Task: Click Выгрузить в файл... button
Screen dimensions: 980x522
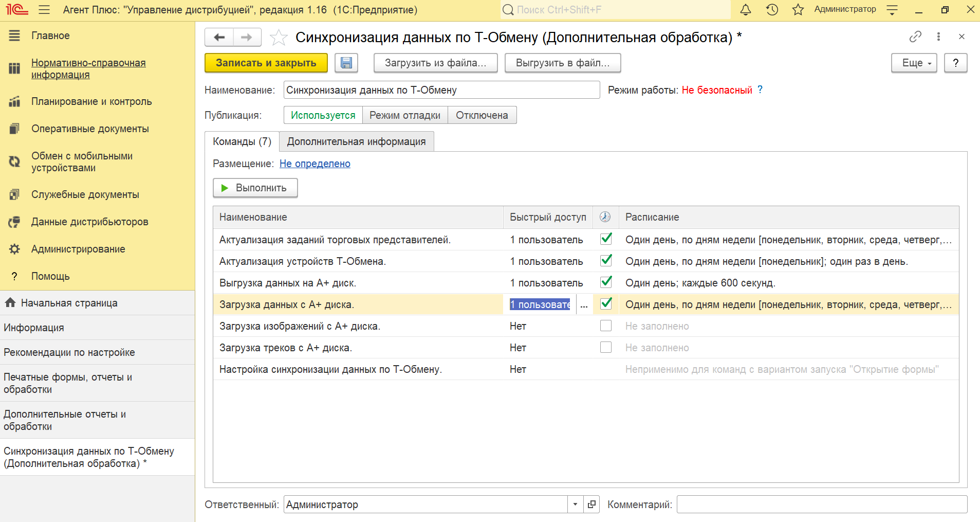Action: point(563,63)
